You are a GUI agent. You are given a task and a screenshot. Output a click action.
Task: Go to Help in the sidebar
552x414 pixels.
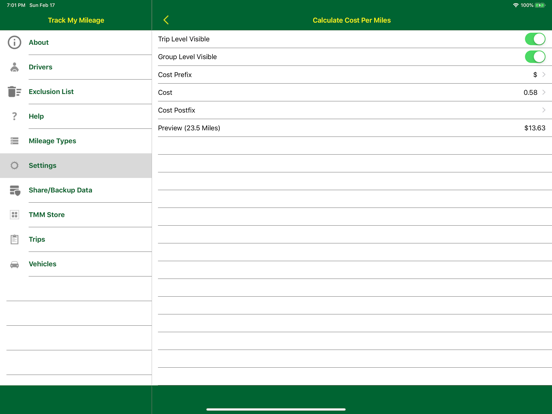pyautogui.click(x=76, y=116)
